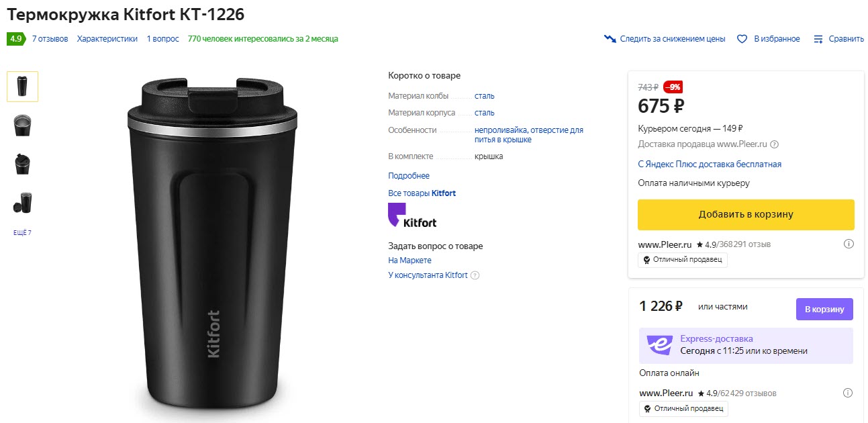Click help icon near Kitfort consultant

coord(475,275)
